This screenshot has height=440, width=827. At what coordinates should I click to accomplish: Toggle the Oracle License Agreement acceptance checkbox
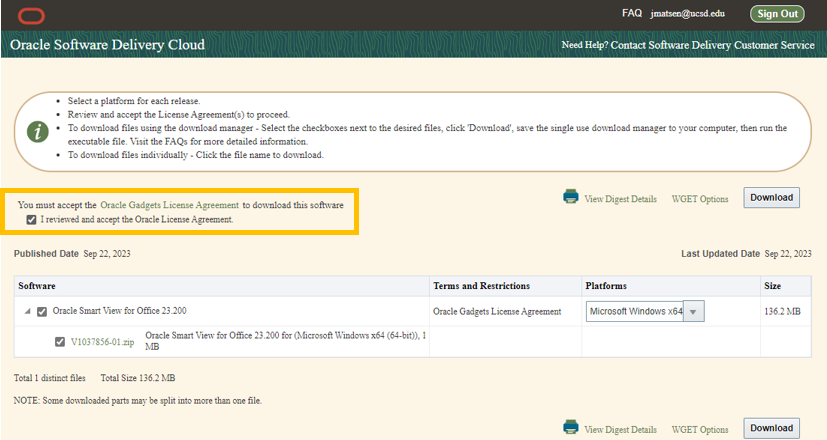point(33,219)
